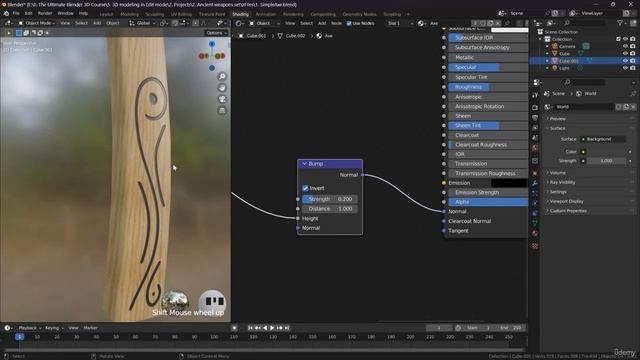The height and width of the screenshot is (360, 640).
Task: Open the Output properties tab
Action: [x=535, y=118]
